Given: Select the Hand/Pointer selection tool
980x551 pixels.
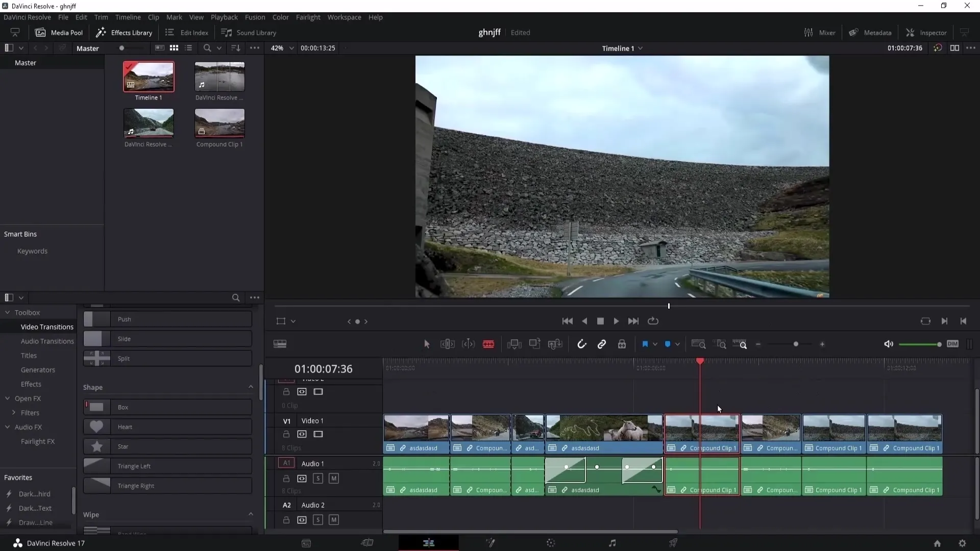Looking at the screenshot, I should tap(426, 344).
